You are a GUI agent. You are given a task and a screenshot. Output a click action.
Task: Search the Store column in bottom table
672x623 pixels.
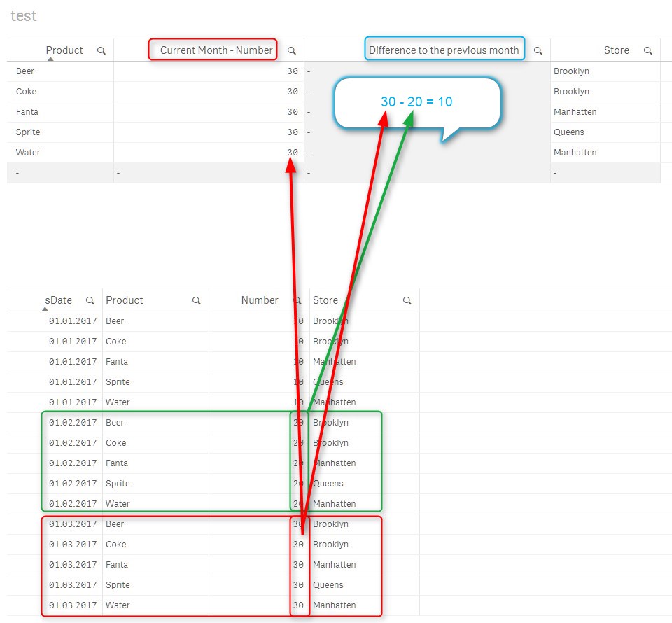point(407,300)
